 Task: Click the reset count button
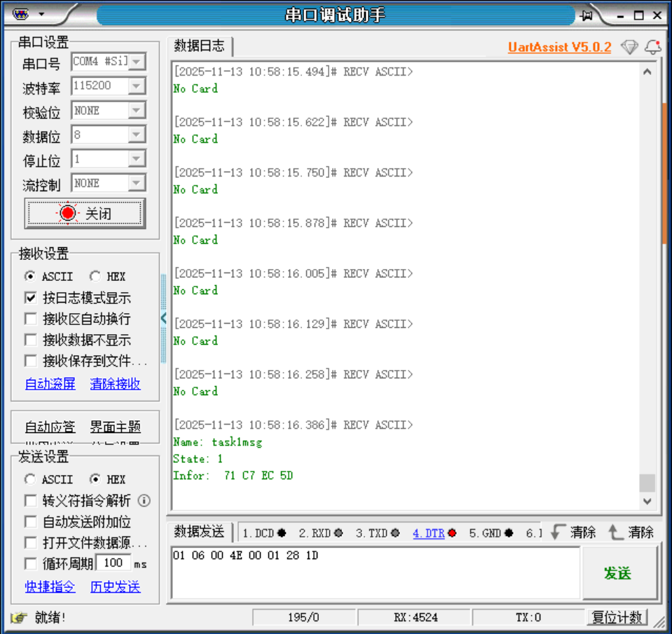coord(617,617)
